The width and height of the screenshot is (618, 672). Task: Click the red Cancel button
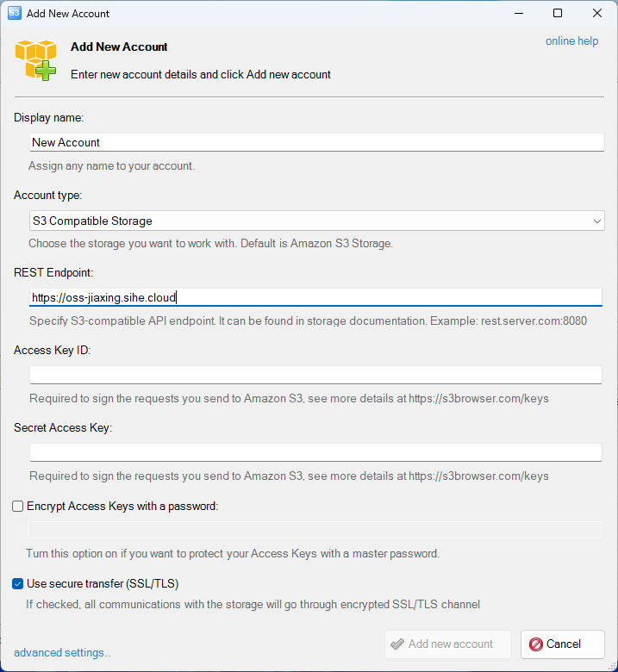tap(562, 644)
